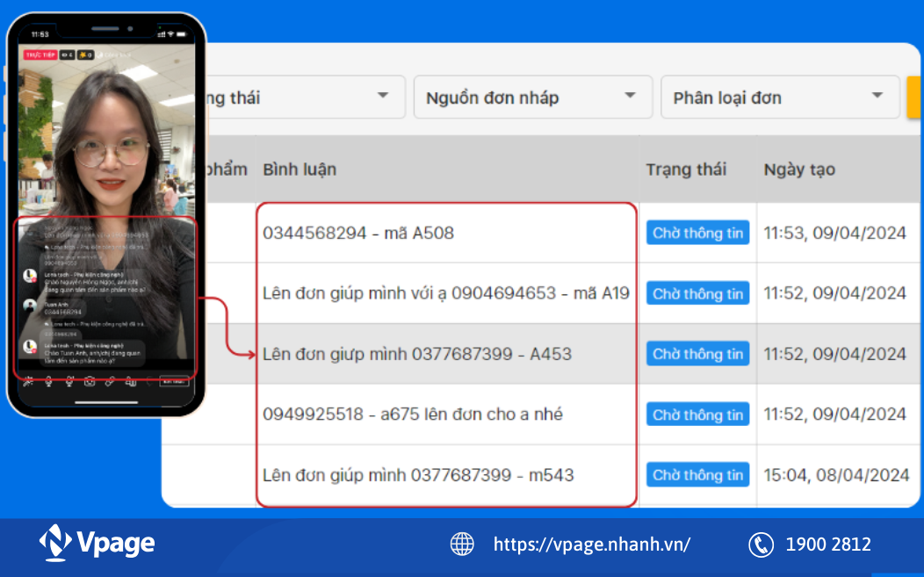Click the Trạng thái column header

click(x=686, y=169)
